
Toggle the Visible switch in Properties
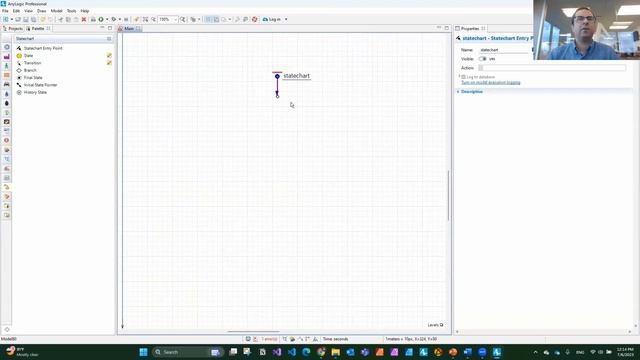click(x=482, y=59)
